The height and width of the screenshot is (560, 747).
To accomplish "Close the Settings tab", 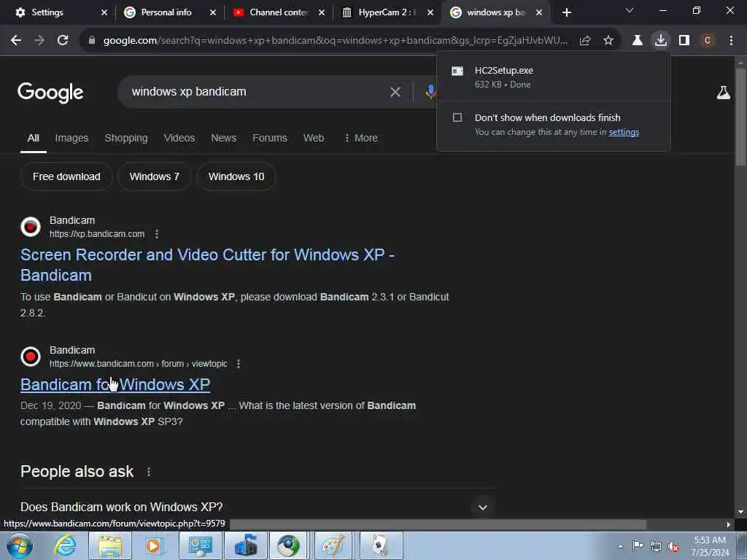I will 104,12.
